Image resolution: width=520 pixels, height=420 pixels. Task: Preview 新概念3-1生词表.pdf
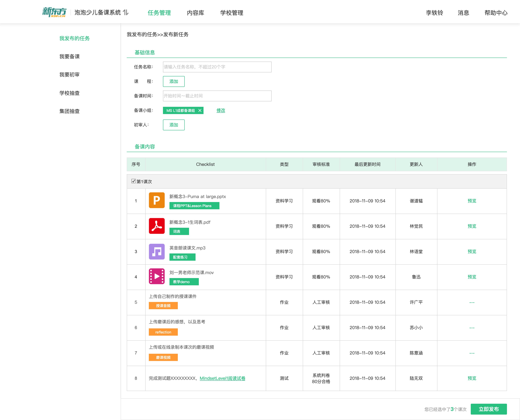(472, 226)
